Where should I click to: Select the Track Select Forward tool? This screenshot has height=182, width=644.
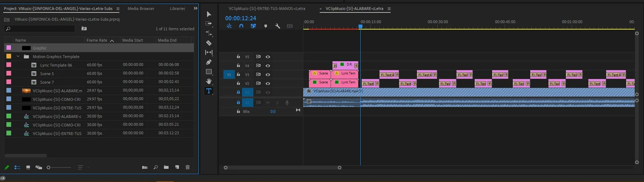(x=209, y=24)
